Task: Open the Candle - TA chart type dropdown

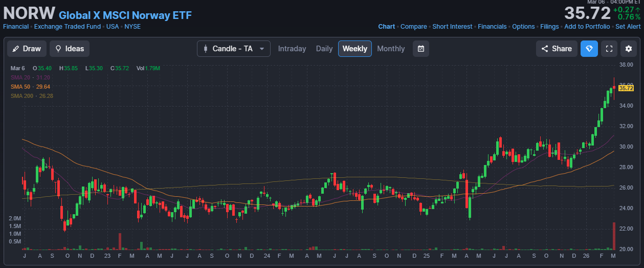Action: pyautogui.click(x=234, y=49)
